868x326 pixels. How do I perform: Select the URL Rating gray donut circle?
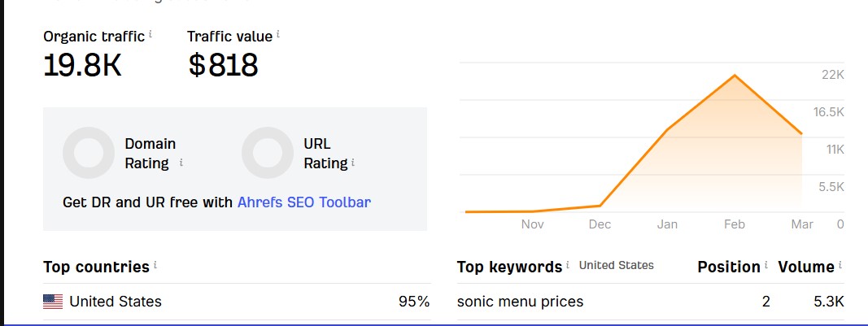[267, 153]
